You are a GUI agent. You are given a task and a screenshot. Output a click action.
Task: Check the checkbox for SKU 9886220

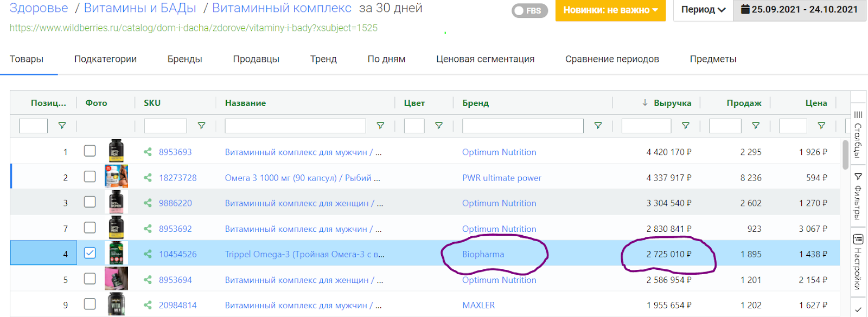[90, 202]
